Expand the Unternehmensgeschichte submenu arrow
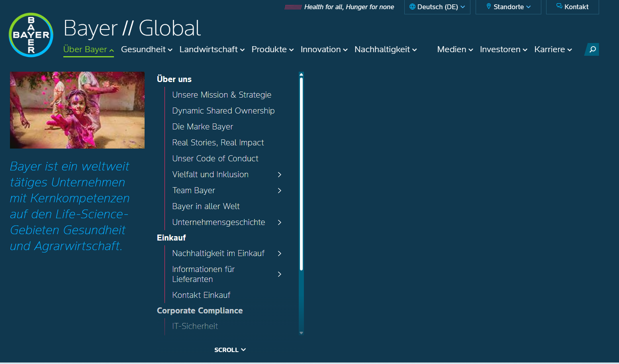 coord(280,222)
